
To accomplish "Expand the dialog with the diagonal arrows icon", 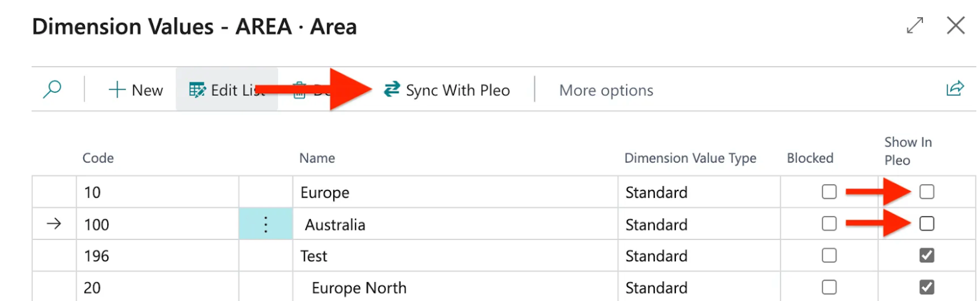I will (x=915, y=26).
